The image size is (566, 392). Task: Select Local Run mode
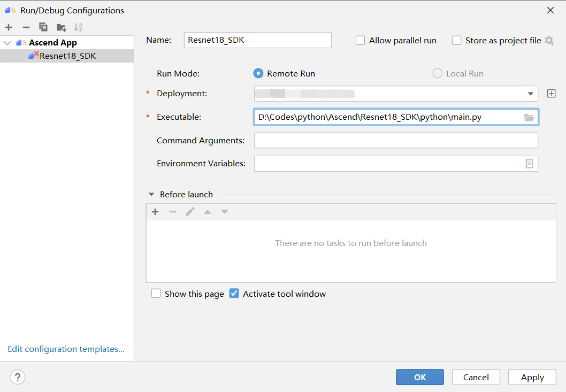(438, 74)
